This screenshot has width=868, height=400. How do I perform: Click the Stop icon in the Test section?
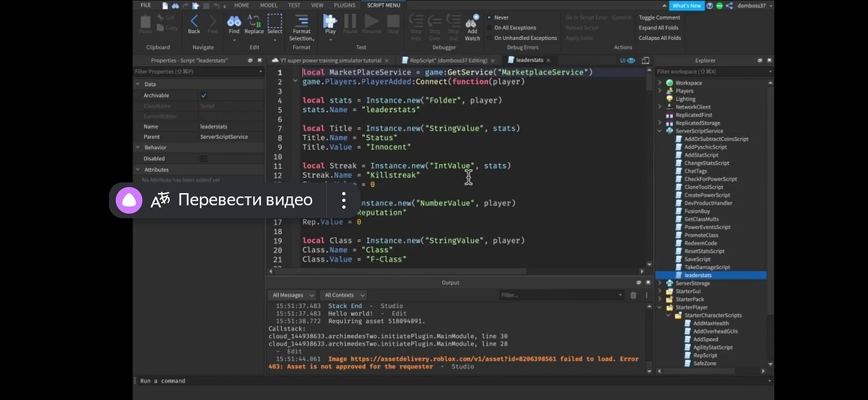tap(393, 21)
